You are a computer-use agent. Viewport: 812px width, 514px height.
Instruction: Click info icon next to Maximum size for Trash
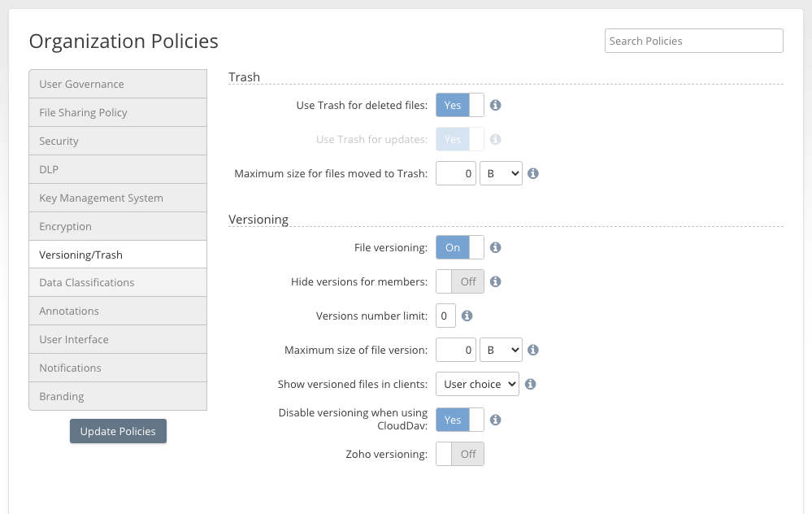(533, 173)
